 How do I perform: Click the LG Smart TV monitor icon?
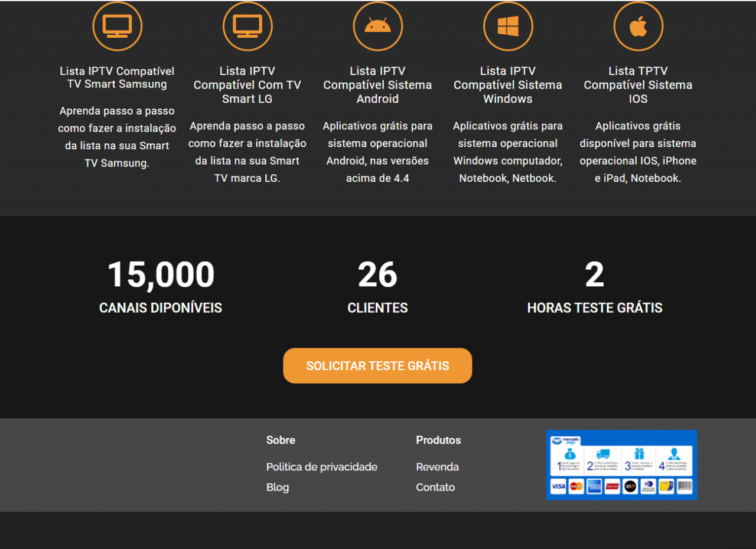click(x=247, y=26)
